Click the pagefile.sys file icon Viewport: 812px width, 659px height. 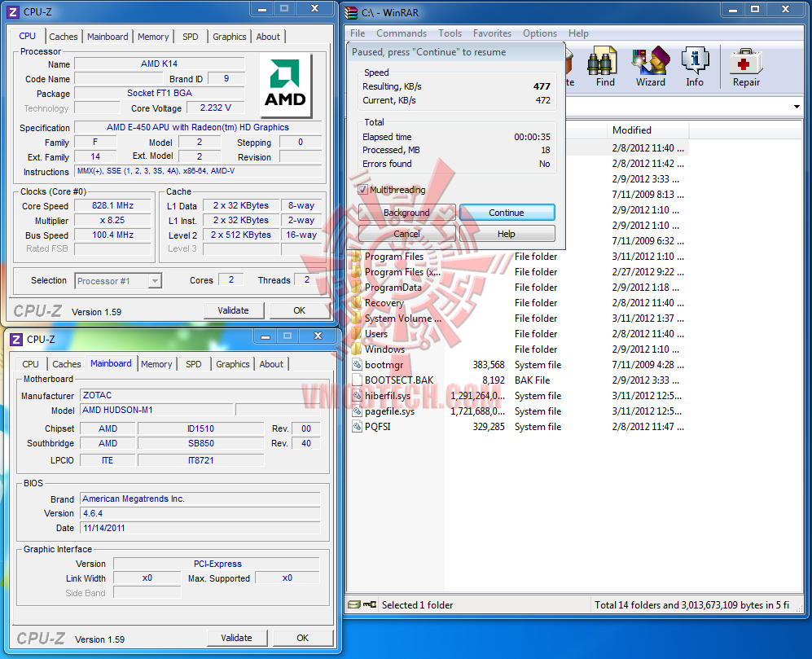coord(357,411)
